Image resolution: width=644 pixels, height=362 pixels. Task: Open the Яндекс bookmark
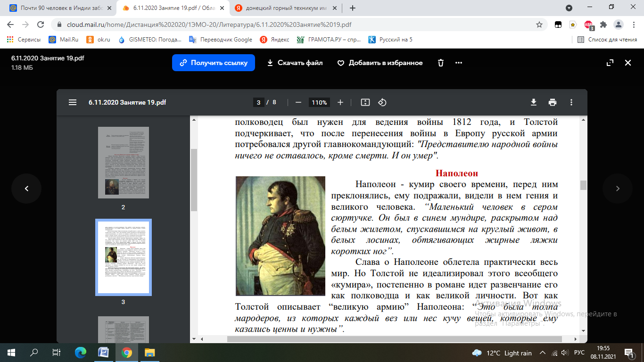(275, 40)
